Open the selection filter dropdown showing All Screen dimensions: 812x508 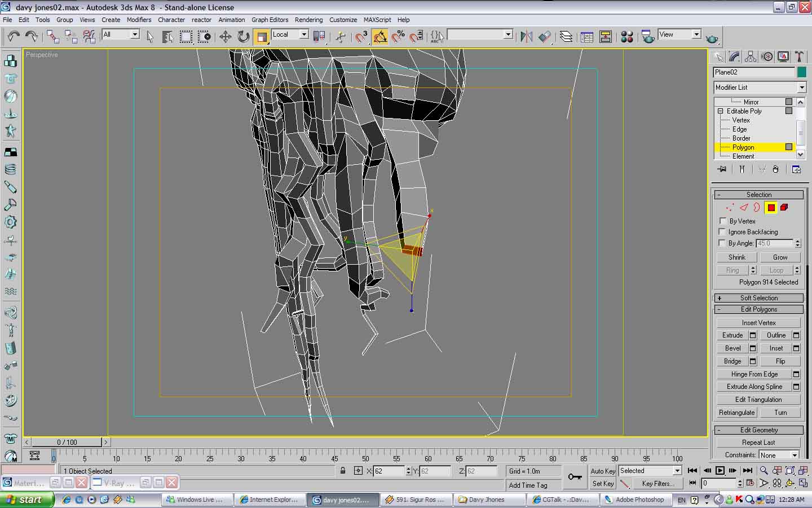121,34
